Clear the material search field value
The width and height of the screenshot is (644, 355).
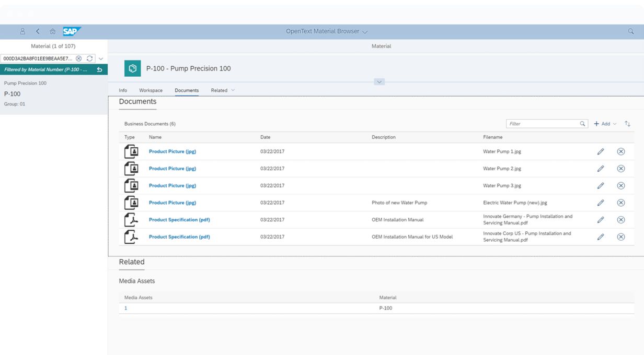[x=78, y=58]
